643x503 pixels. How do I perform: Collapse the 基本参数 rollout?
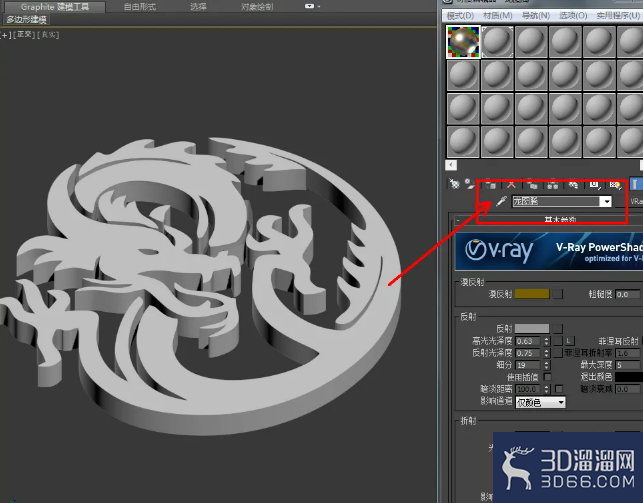458,220
